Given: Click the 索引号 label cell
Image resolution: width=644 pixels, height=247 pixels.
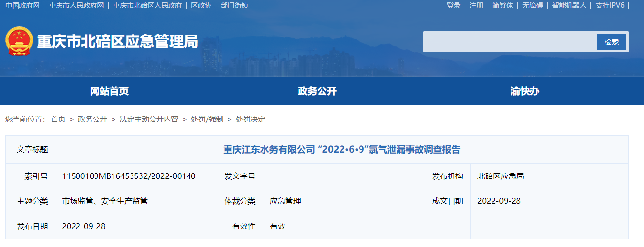Looking at the screenshot, I should (30, 176).
